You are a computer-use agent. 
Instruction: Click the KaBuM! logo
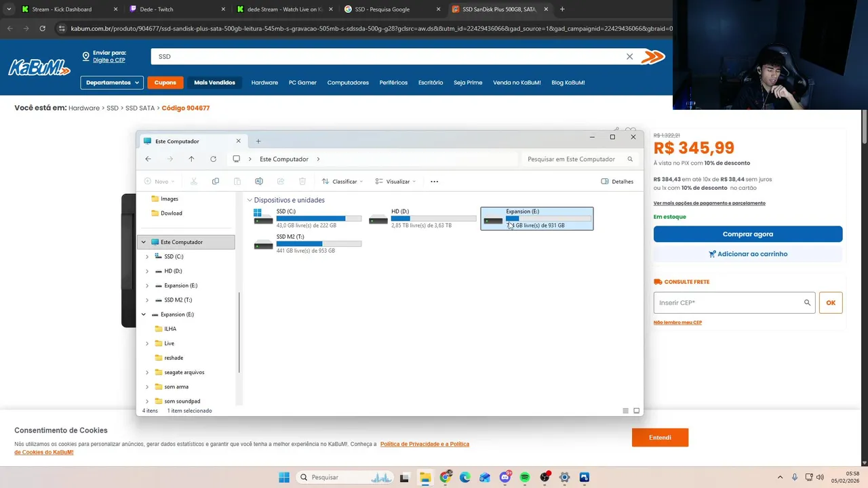(39, 68)
